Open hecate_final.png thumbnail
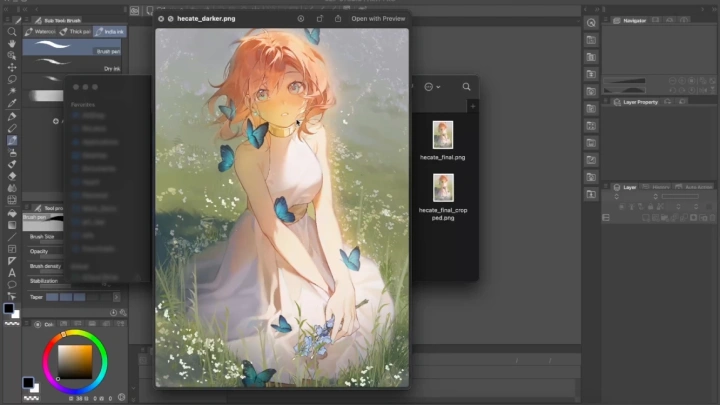Viewport: 720px width, 405px height. click(x=443, y=134)
